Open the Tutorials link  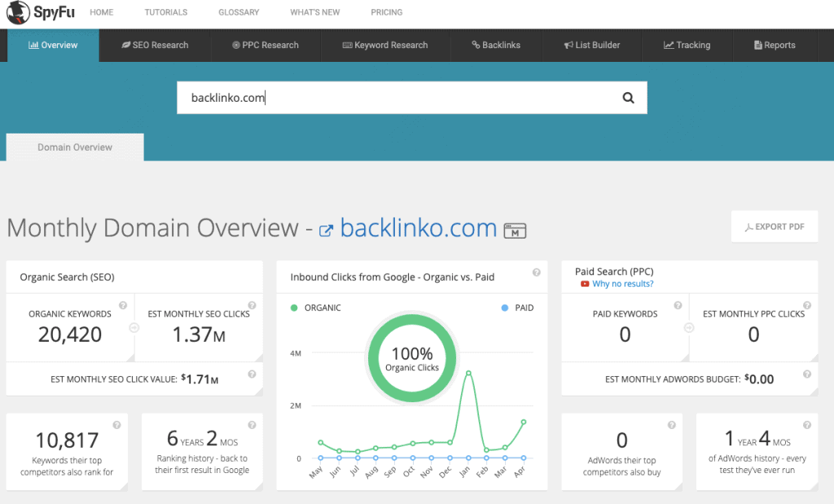click(166, 12)
